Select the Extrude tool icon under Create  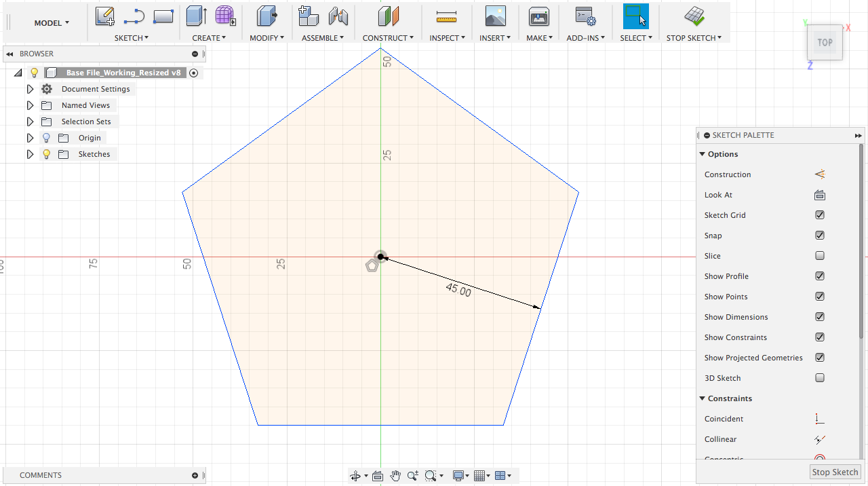[197, 16]
